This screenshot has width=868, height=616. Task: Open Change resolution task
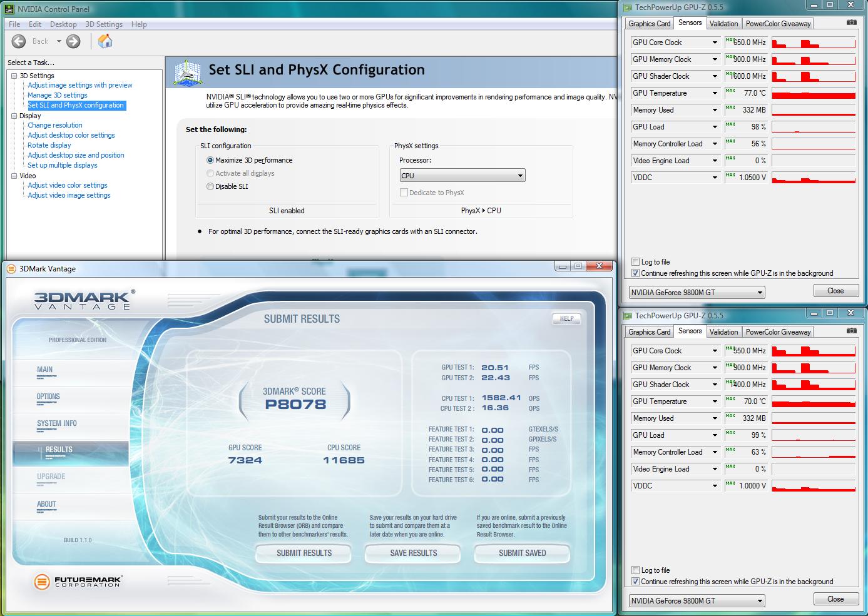pos(55,125)
